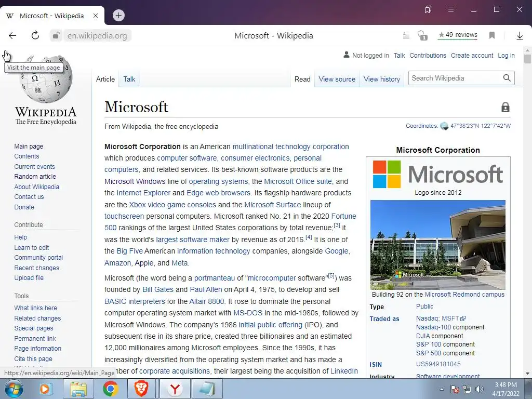Open the user Talk link at top
This screenshot has height=399, width=532.
click(399, 55)
